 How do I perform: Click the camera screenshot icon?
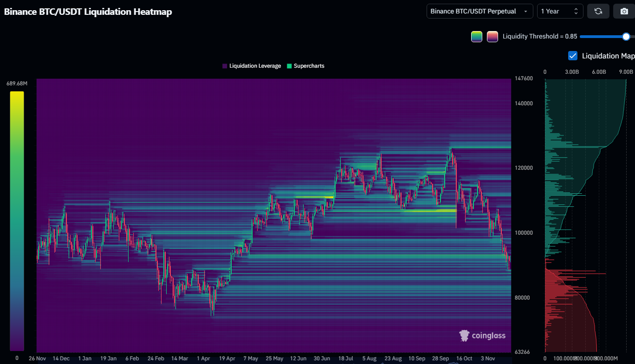click(x=624, y=11)
